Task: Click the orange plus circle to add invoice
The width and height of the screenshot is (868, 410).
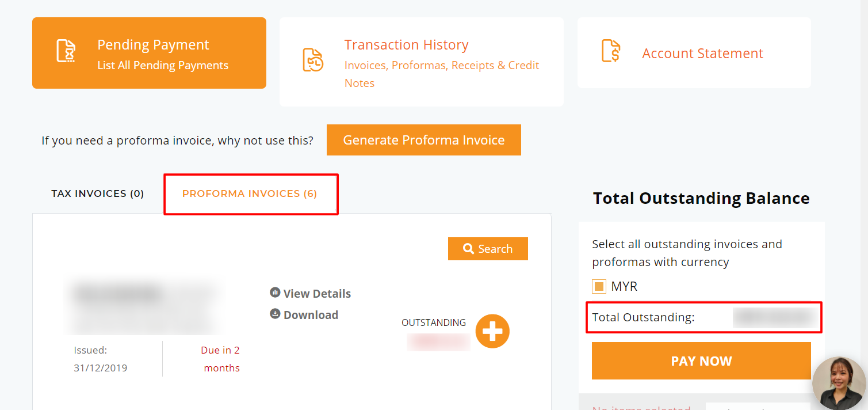Action: click(x=492, y=332)
